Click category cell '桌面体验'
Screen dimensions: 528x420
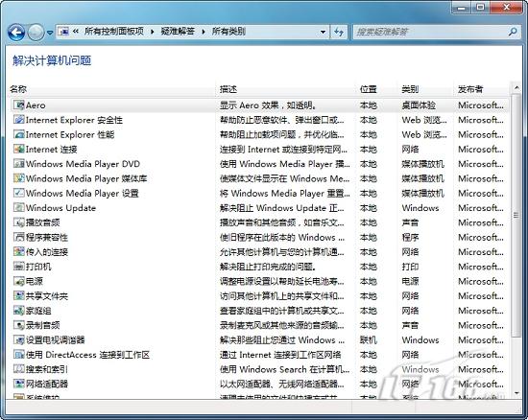pos(419,105)
